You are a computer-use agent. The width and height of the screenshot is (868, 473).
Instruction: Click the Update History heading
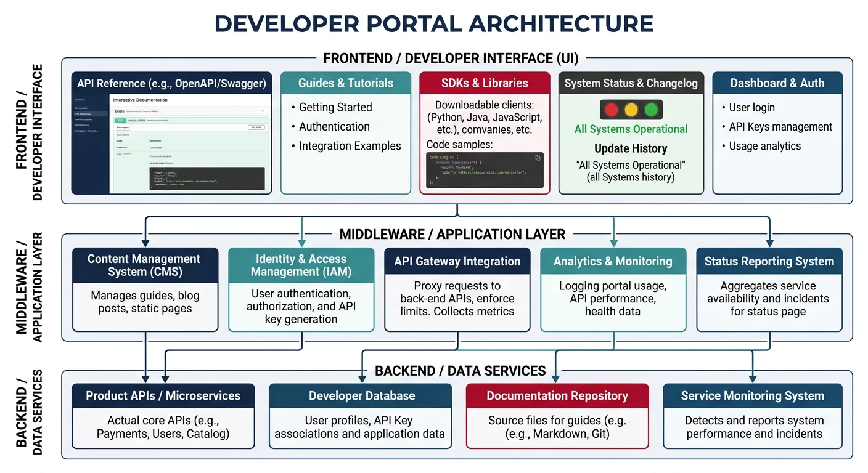pos(631,148)
